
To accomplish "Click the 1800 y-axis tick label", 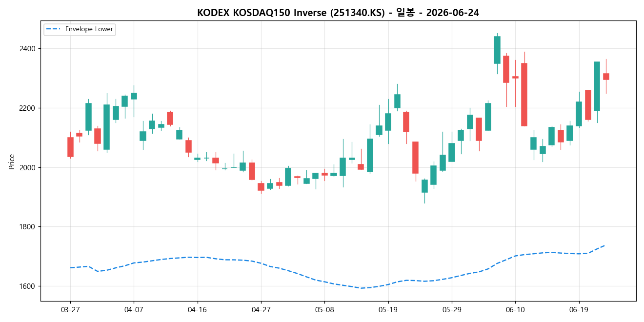I will pos(27,227).
